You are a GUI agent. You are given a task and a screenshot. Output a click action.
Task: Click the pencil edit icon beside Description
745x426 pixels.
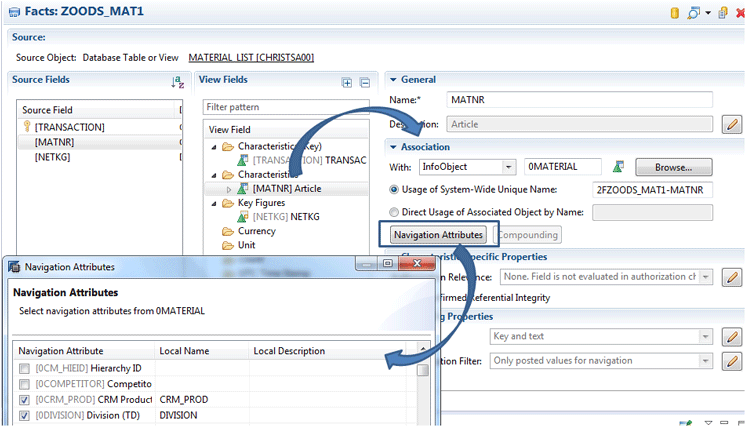pos(732,124)
